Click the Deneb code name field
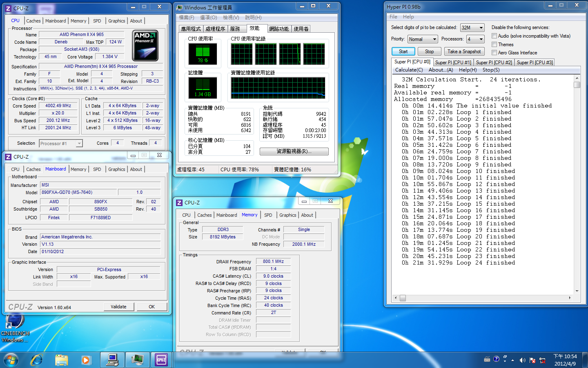This screenshot has width=588, height=368. 61,42
